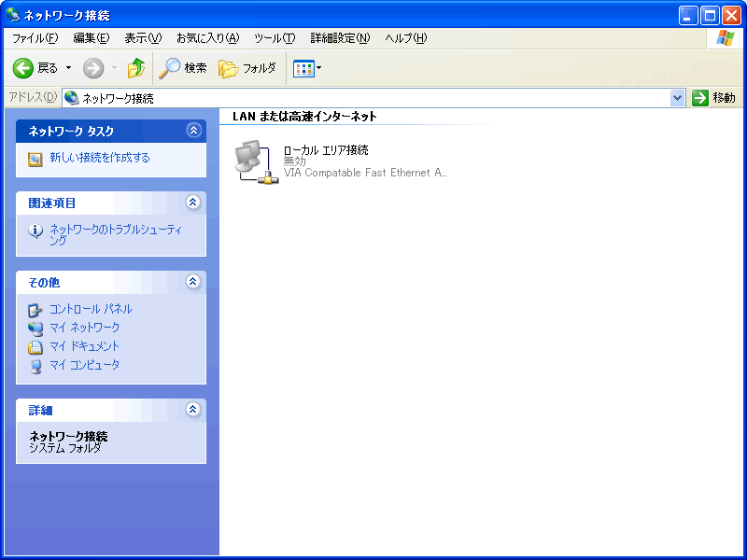Screen dimensions: 747x560
Task: Click inside the address bar field
Action: tap(373, 98)
